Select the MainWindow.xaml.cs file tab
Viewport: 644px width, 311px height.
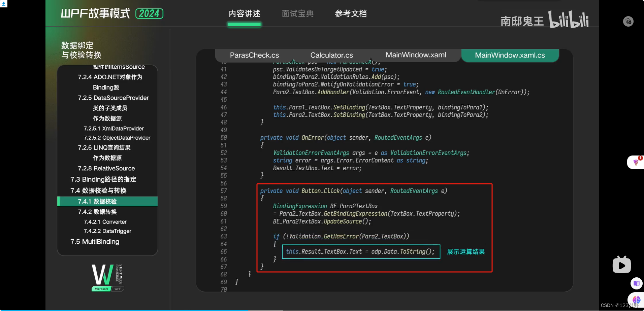[510, 55]
